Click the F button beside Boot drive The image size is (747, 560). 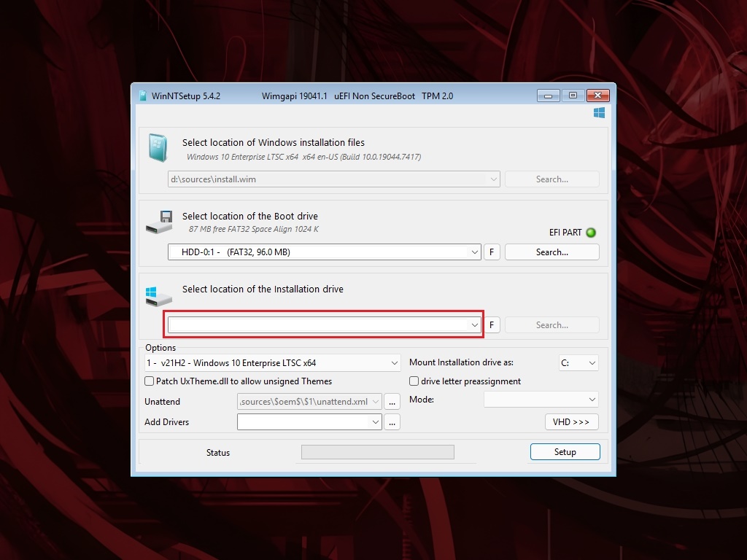(x=492, y=252)
